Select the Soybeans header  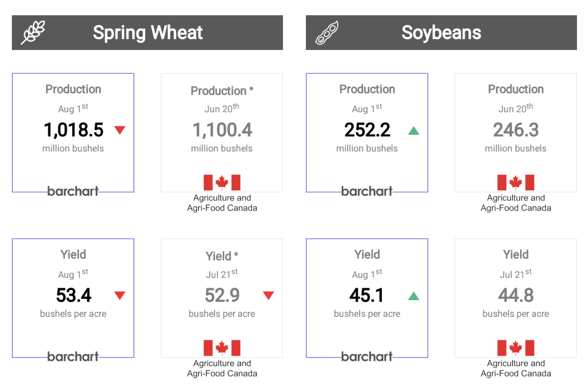441,33
